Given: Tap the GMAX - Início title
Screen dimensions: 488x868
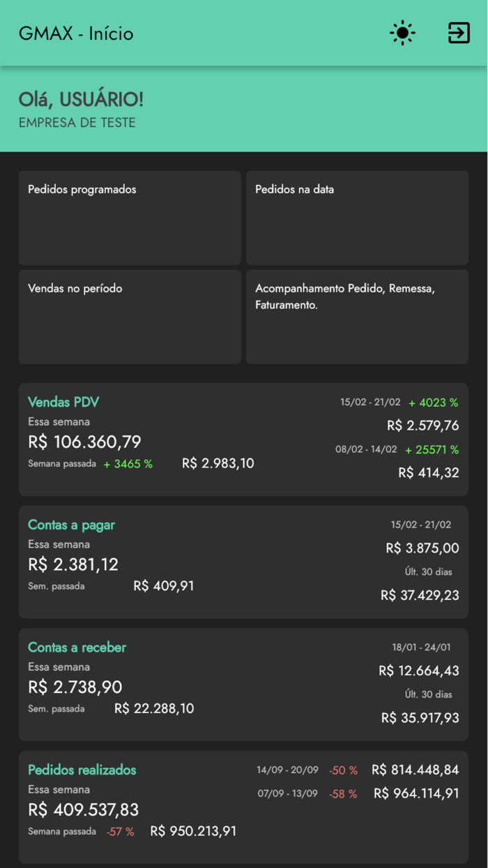Looking at the screenshot, I should pyautogui.click(x=77, y=33).
